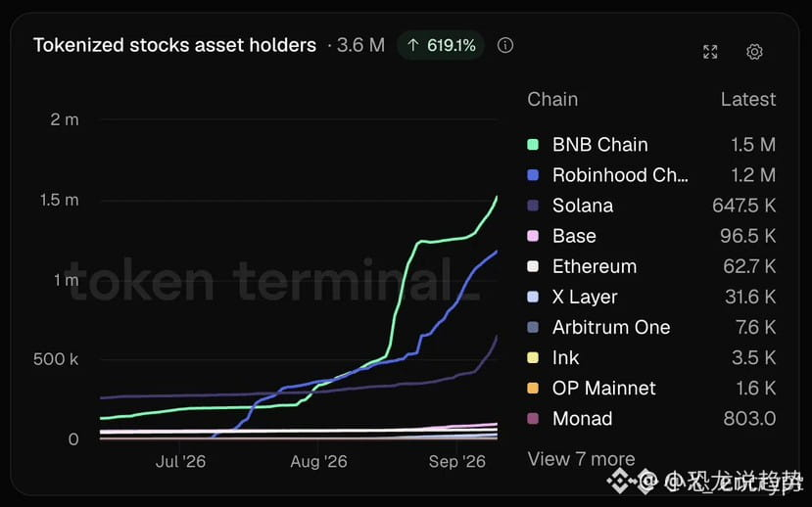
Task: Sort by the Latest column header
Action: click(748, 99)
